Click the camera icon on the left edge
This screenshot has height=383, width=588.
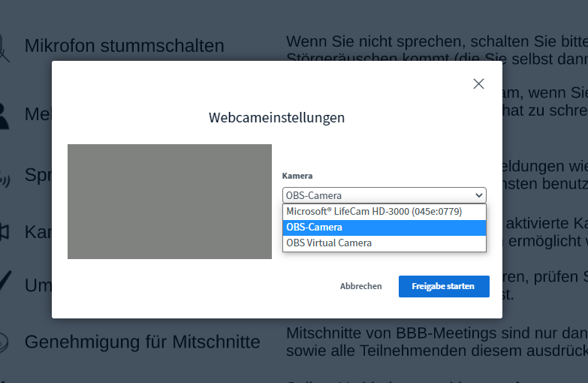pyautogui.click(x=4, y=231)
